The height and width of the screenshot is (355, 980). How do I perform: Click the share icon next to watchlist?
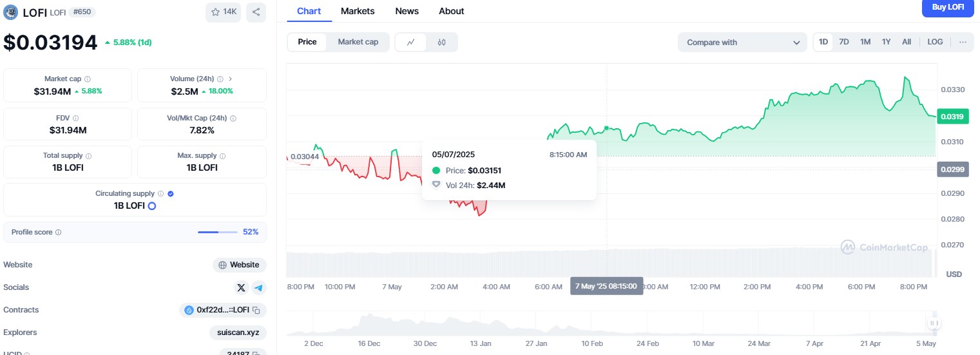point(256,12)
